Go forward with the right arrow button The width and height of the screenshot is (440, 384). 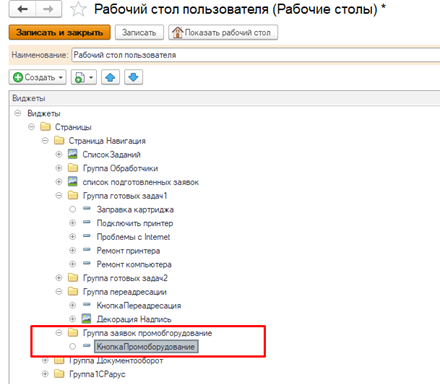[x=48, y=9]
